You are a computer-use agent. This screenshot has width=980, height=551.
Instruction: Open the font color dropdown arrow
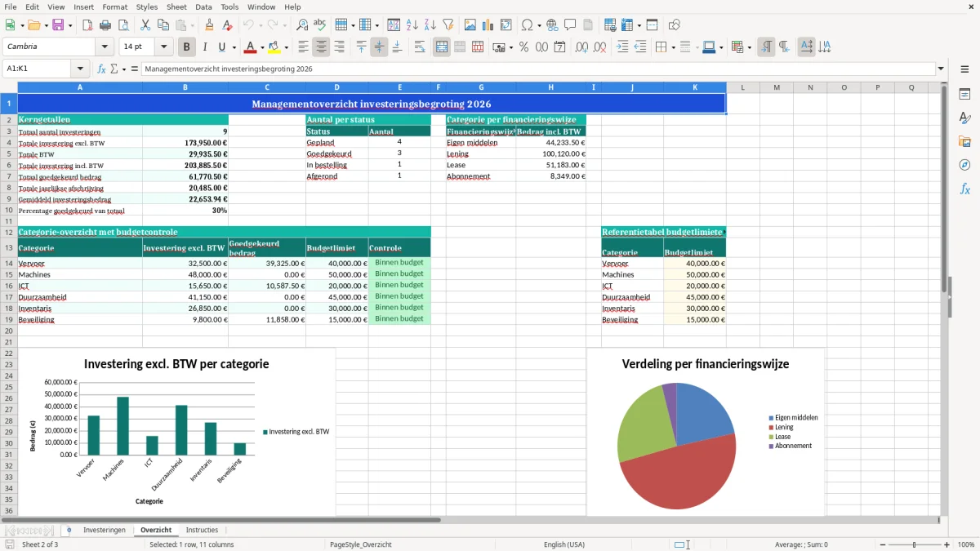(262, 47)
